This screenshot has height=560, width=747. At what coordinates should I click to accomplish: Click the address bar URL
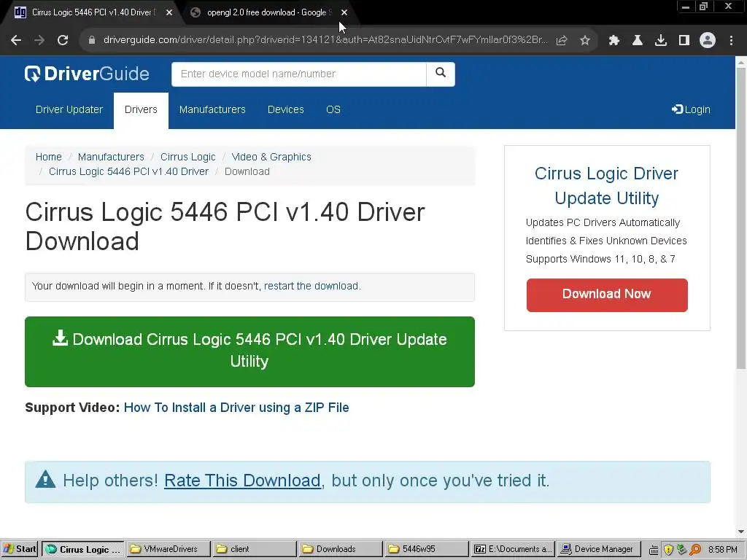(325, 41)
